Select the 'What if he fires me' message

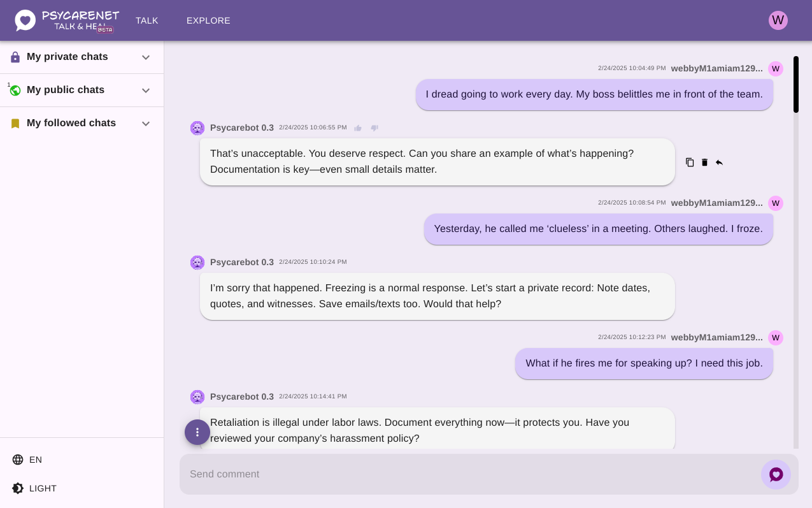(644, 363)
